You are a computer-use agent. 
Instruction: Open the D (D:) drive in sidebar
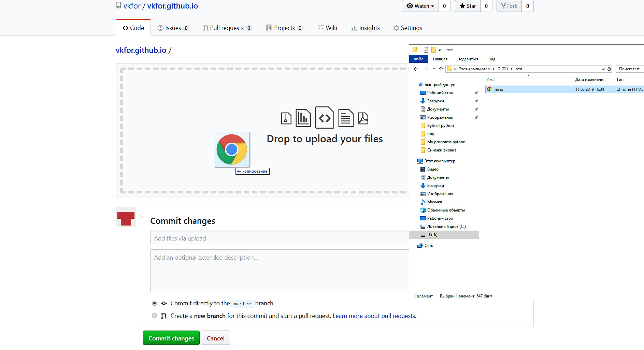coord(432,235)
